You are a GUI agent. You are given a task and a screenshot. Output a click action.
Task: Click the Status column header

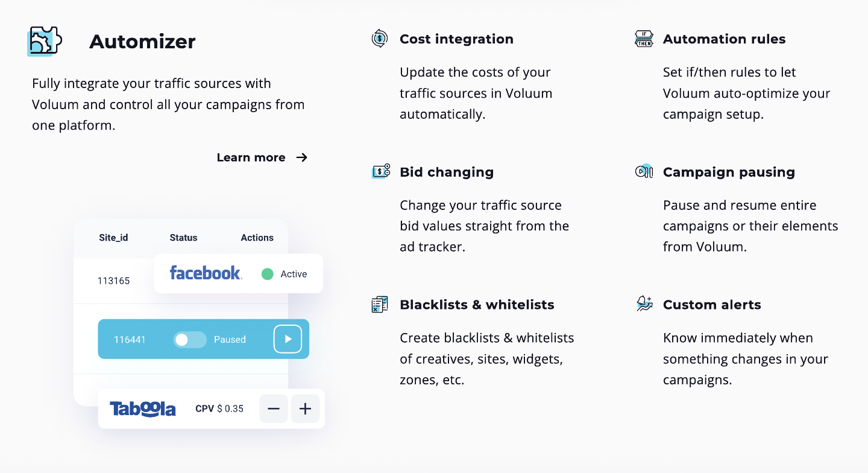coord(183,238)
